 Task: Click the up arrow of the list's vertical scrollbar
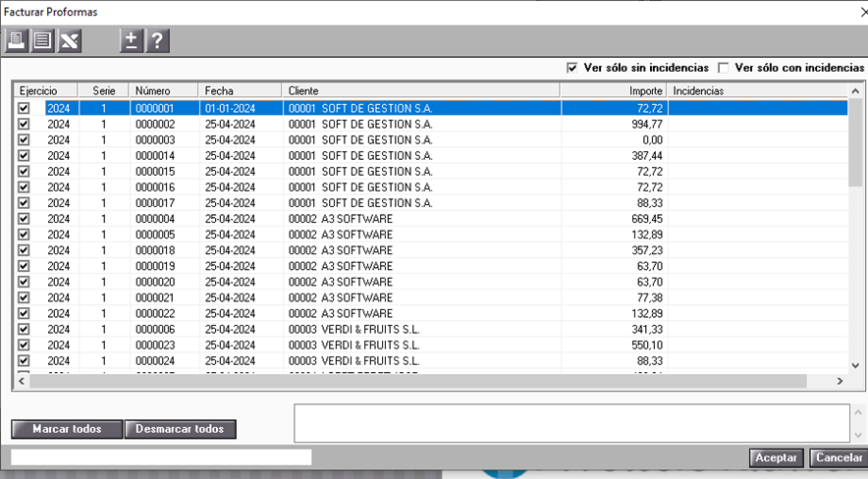click(855, 90)
